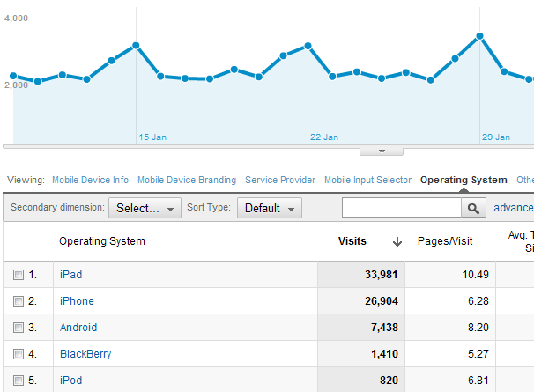Tick the checkbox for iPad row
Image resolution: width=534 pixels, height=392 pixels.
[x=19, y=275]
